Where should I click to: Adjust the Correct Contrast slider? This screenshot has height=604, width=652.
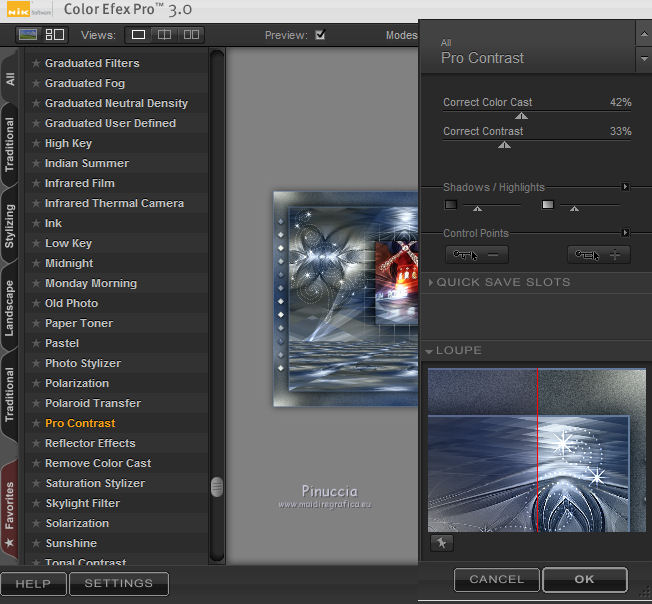(504, 145)
